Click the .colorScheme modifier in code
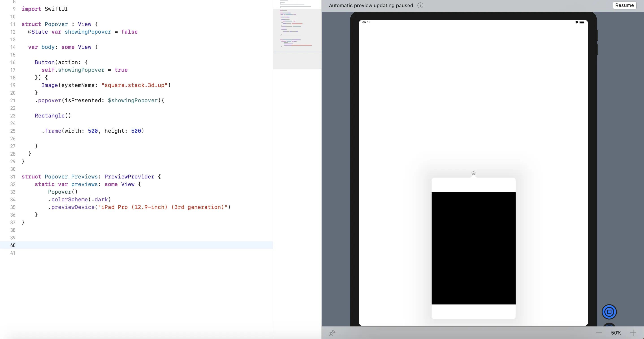Image resolution: width=644 pixels, height=339 pixels. [69, 200]
